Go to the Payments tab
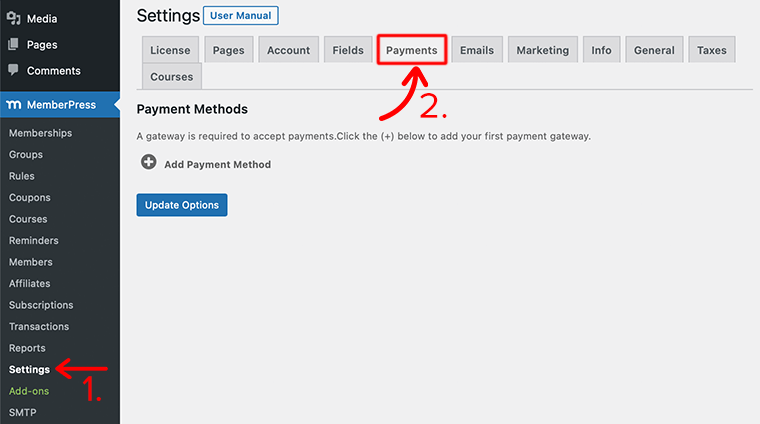 point(412,49)
